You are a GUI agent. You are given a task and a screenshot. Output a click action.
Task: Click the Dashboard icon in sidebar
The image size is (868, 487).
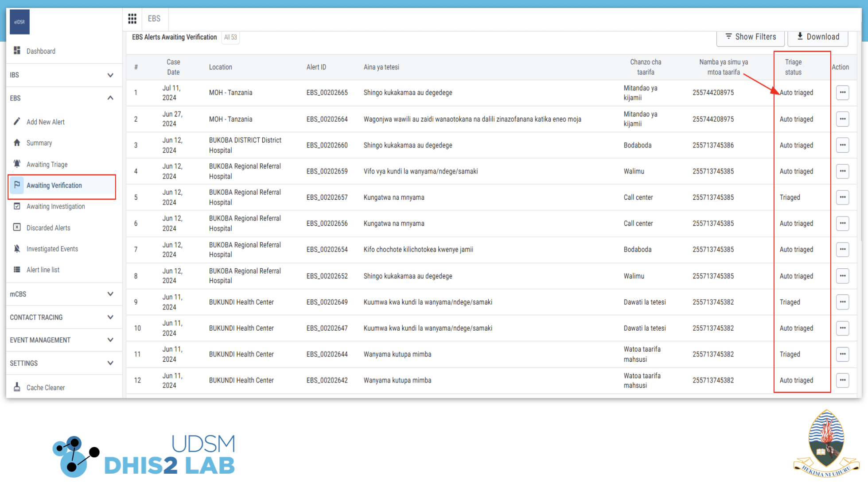pos(17,50)
